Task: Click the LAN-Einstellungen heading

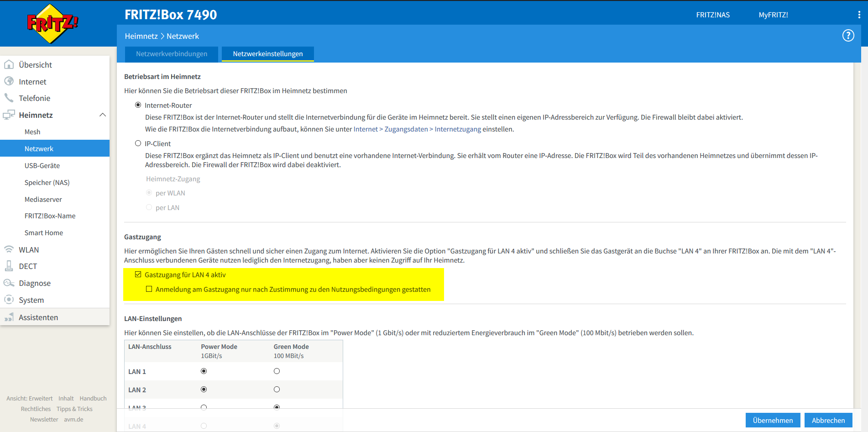Action: (x=153, y=319)
